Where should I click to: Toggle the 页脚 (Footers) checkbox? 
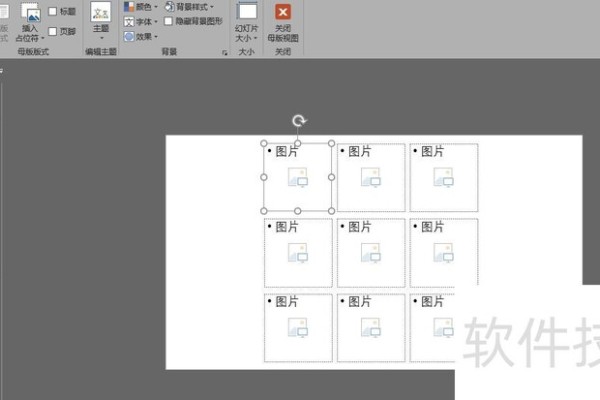pyautogui.click(x=53, y=31)
